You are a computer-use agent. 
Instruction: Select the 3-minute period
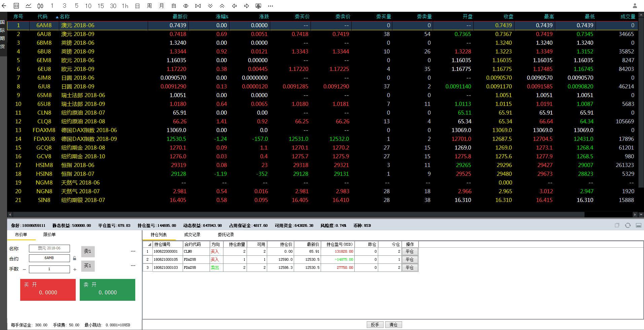[64, 6]
